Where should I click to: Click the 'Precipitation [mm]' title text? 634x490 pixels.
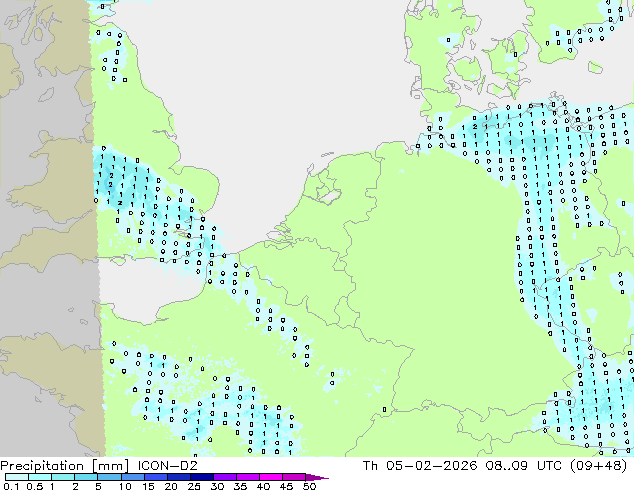tap(64, 466)
